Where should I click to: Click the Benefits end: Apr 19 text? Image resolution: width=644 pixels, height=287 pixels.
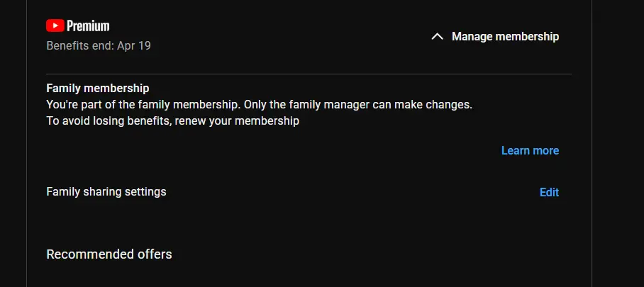(99, 45)
